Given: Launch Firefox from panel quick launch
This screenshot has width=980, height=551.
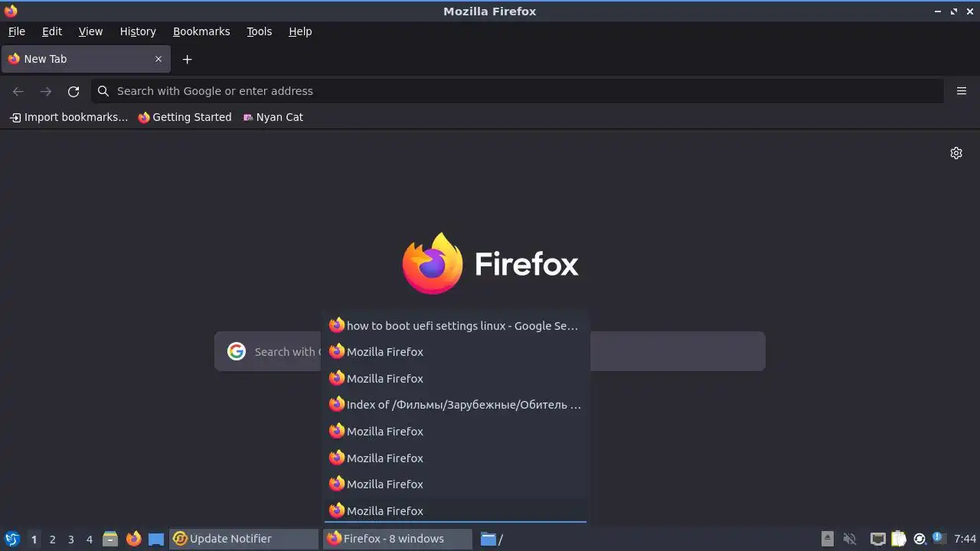Looking at the screenshot, I should coord(133,539).
